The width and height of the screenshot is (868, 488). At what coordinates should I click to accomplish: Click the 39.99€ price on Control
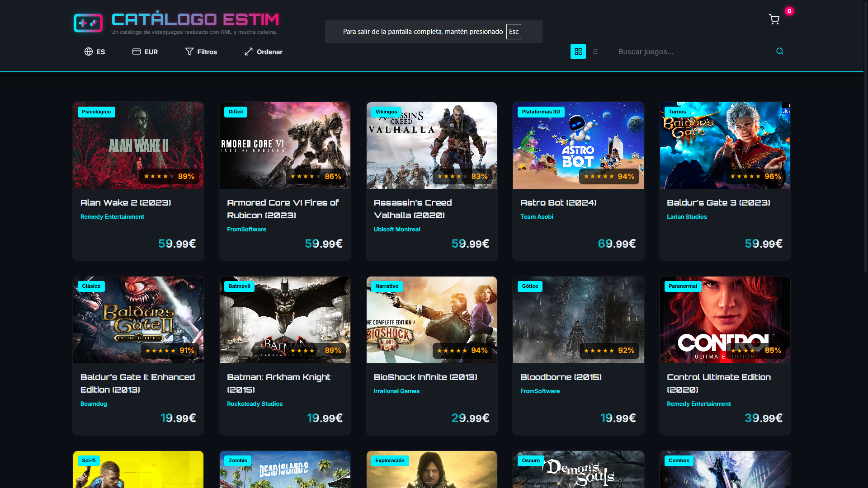pyautogui.click(x=764, y=418)
